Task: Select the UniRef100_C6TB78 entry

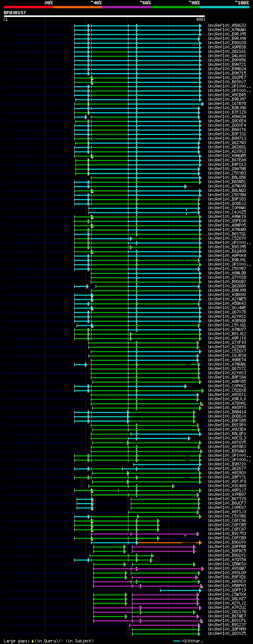Action: 227,103
